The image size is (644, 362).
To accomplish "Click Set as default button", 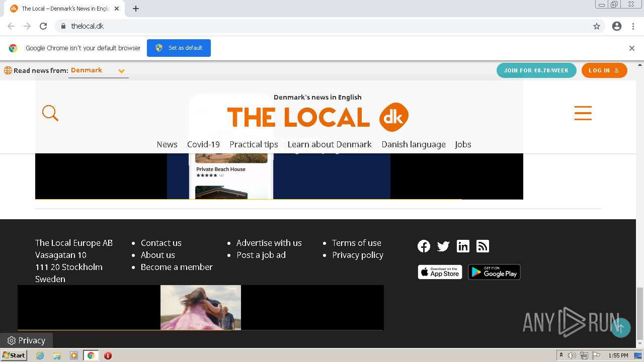I will 179,48.
